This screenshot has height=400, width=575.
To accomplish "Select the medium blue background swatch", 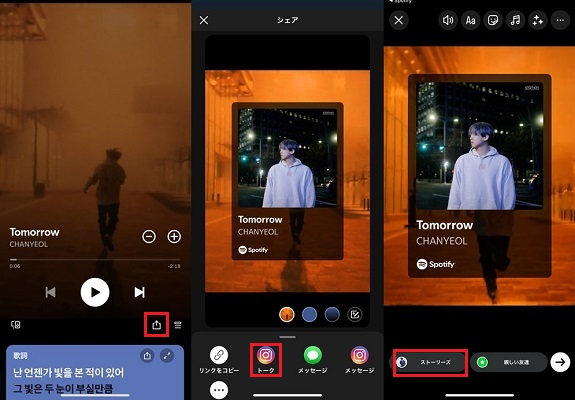I will tap(309, 315).
